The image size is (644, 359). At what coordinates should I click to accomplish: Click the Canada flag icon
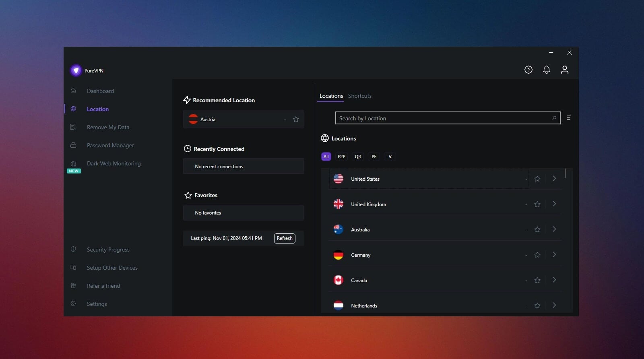[339, 280]
